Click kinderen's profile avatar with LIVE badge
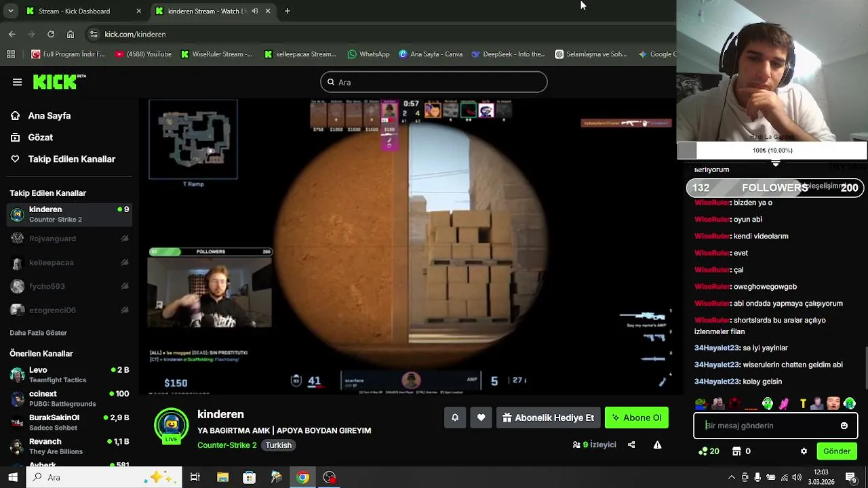Viewport: 868px width, 488px height. 171,426
